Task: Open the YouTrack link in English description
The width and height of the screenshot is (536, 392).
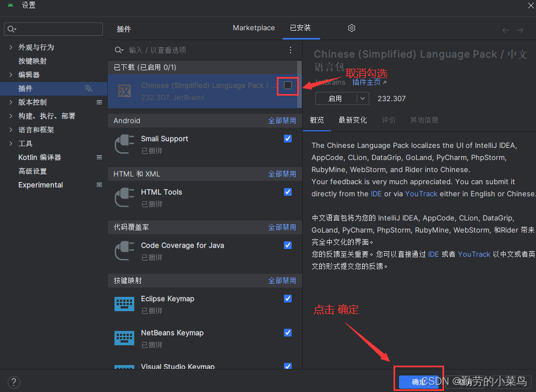Action: (421, 194)
